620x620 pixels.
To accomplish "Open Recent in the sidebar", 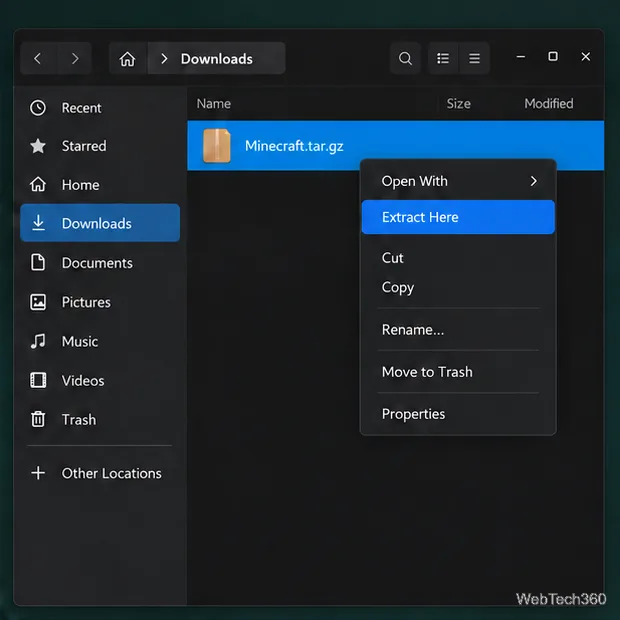I will click(x=81, y=108).
